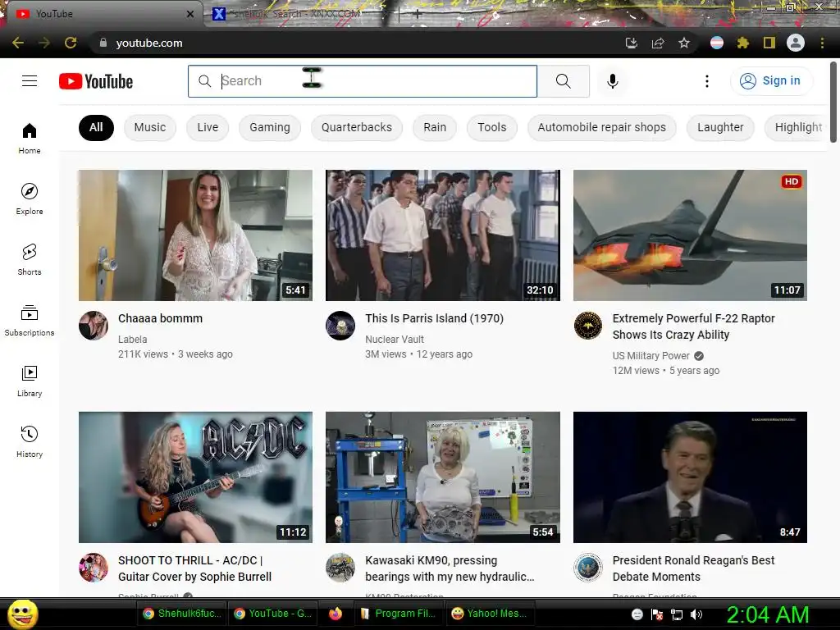Viewport: 840px width, 630px height.
Task: Open Labela channel name link
Action: [x=132, y=339]
